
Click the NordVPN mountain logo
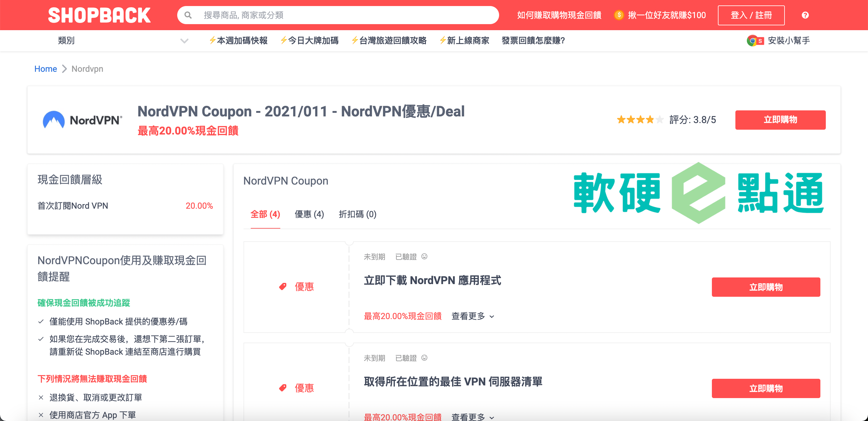pyautogui.click(x=54, y=120)
